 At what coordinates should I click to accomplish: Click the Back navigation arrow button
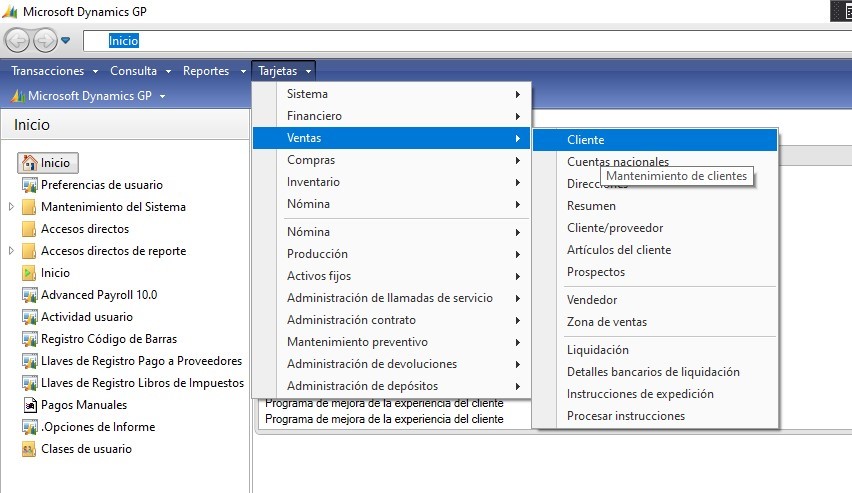[x=17, y=40]
